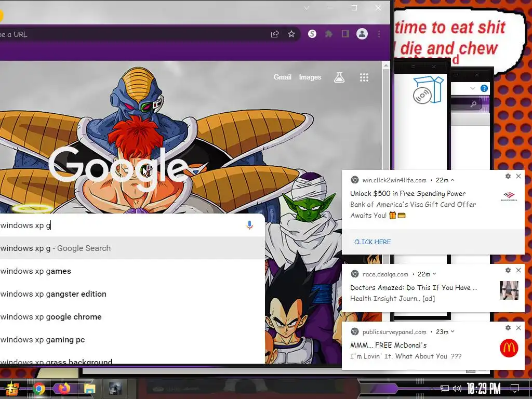The image size is (532, 399).
Task: Click the search magnifier in background window
Action: (x=473, y=104)
